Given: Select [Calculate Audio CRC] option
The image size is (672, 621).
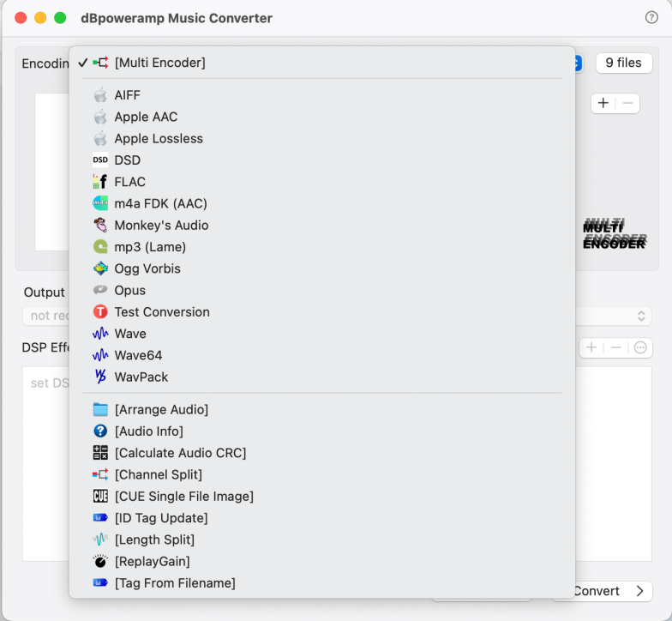Looking at the screenshot, I should click(322, 453).
